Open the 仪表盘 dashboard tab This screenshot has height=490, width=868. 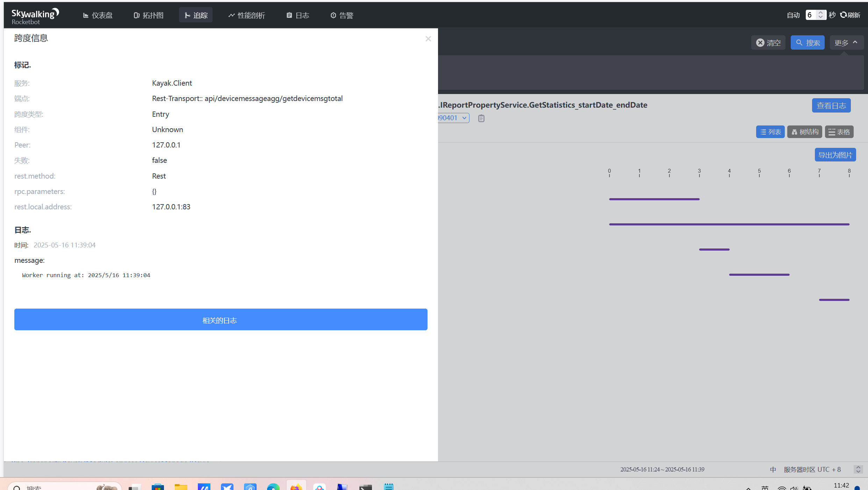98,15
